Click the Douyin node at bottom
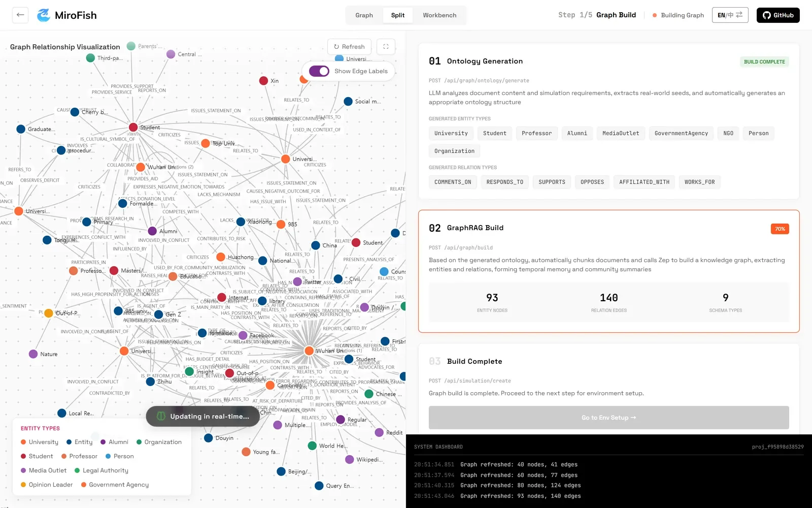This screenshot has width=812, height=508. click(208, 438)
